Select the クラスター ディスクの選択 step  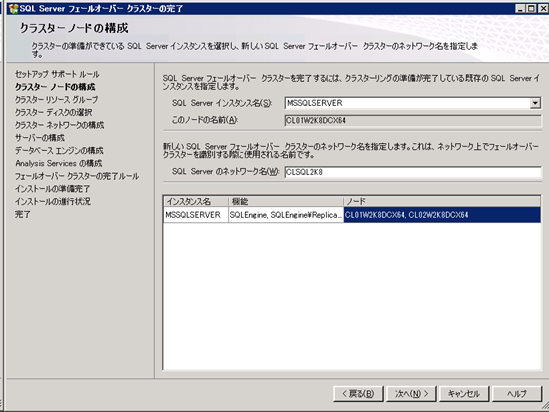(54, 112)
